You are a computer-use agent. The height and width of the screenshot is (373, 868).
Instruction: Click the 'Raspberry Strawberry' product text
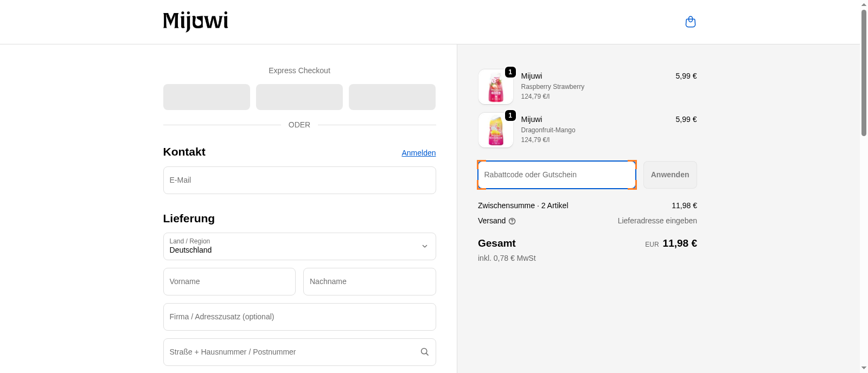tap(552, 87)
